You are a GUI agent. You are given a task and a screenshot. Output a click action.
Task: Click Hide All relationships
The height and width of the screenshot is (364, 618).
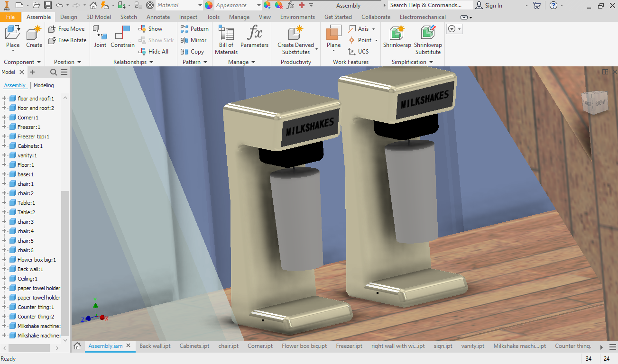(153, 52)
